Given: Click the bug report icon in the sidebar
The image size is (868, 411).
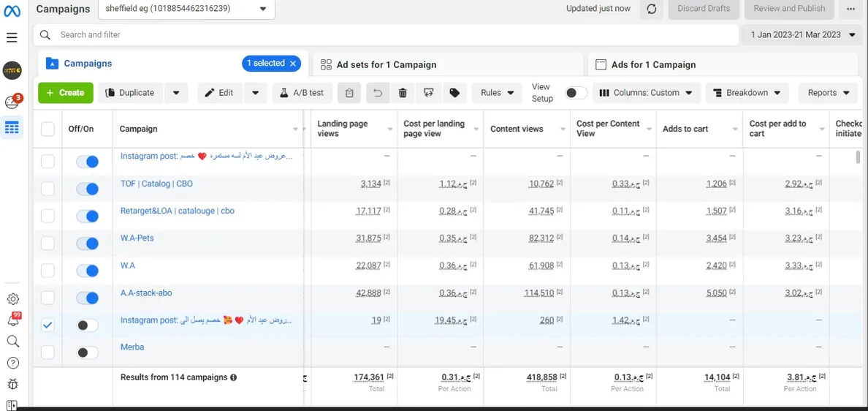Looking at the screenshot, I should (x=12, y=384).
